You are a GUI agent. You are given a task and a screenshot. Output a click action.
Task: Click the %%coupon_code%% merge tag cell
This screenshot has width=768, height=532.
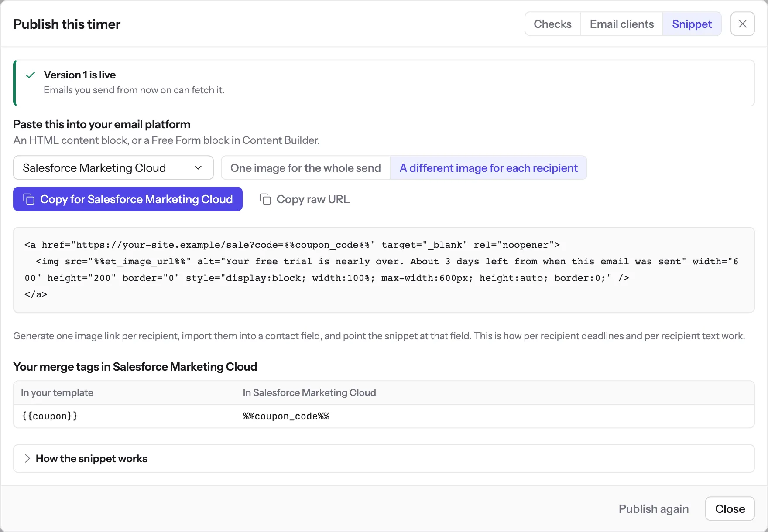point(286,416)
